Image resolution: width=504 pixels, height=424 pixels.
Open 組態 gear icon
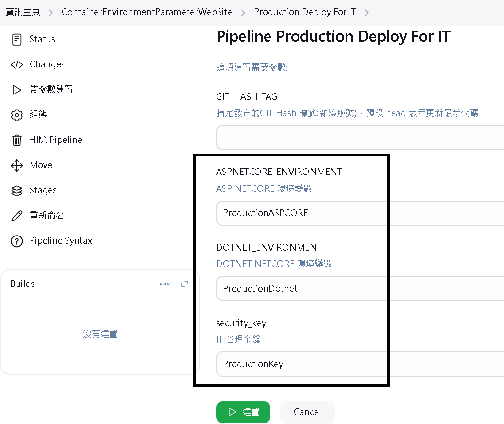[x=16, y=115]
